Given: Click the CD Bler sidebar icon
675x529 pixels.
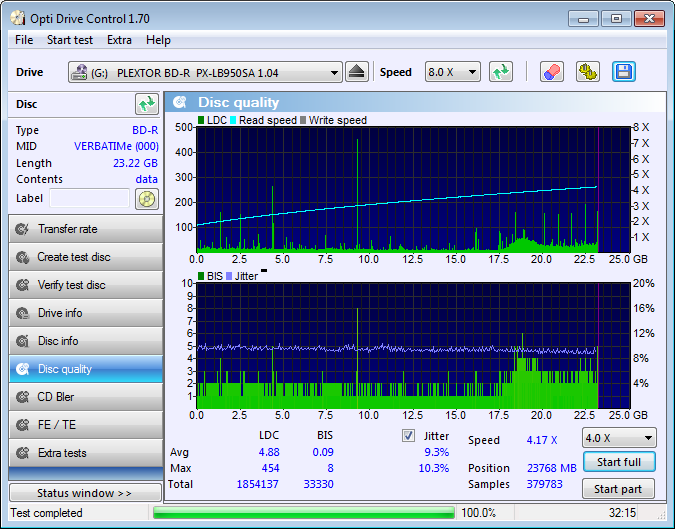Looking at the screenshot, I should tap(22, 397).
